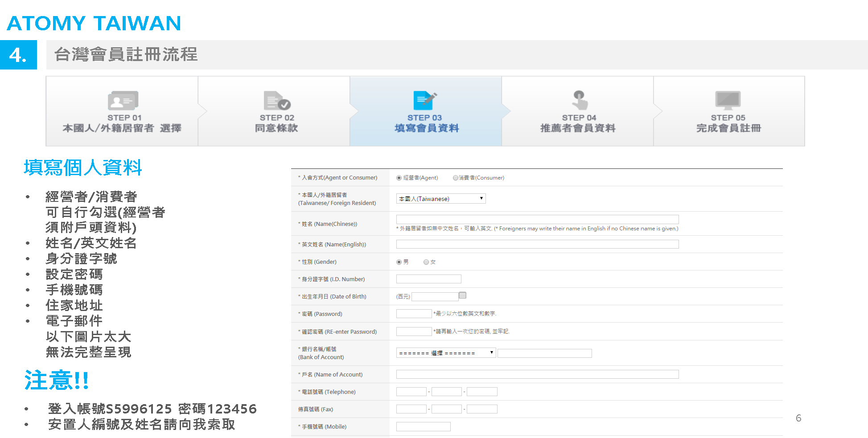Go to STEP 02 同意條款 tab
The height and width of the screenshot is (438, 868).
tap(274, 111)
